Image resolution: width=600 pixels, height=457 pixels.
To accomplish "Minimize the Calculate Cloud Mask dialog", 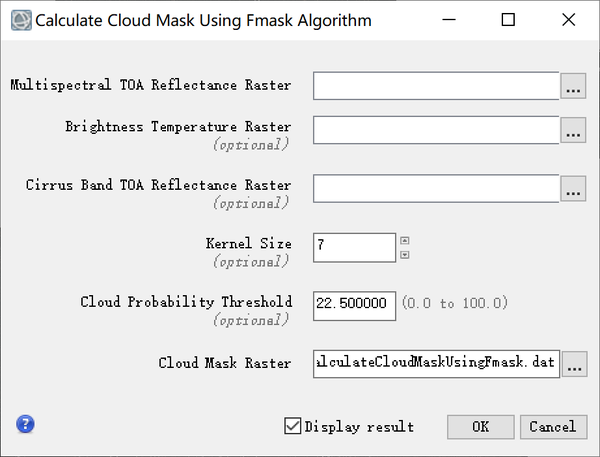I will click(452, 20).
